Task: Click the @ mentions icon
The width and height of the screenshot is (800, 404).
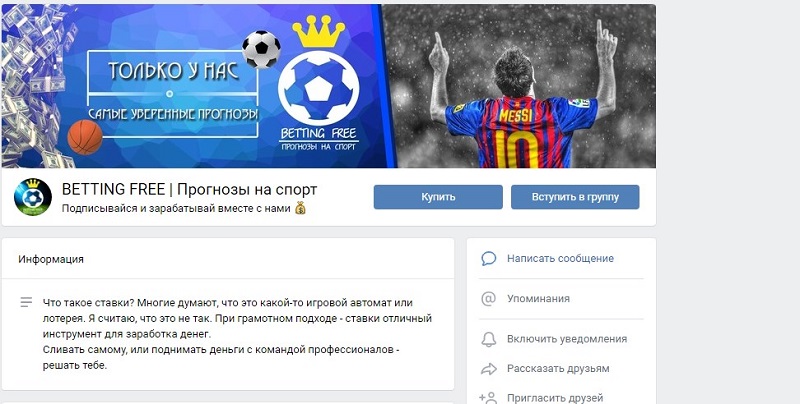Action: coord(488,298)
